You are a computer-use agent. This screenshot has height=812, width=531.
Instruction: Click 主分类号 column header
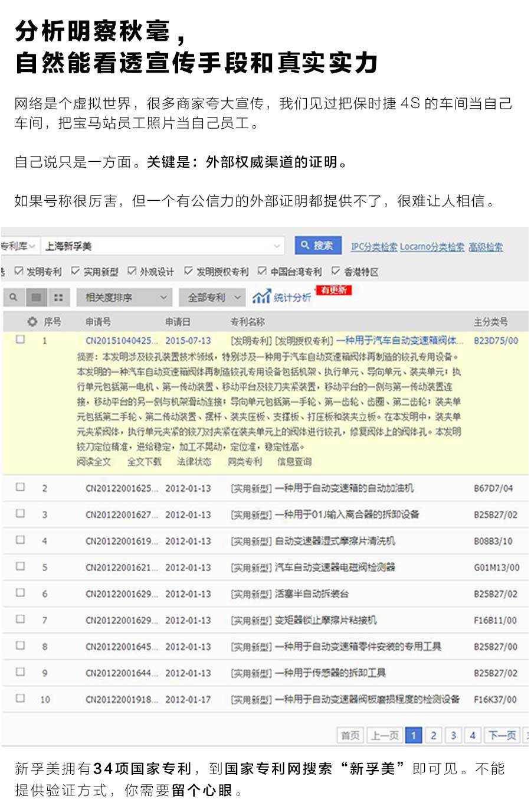point(490,322)
